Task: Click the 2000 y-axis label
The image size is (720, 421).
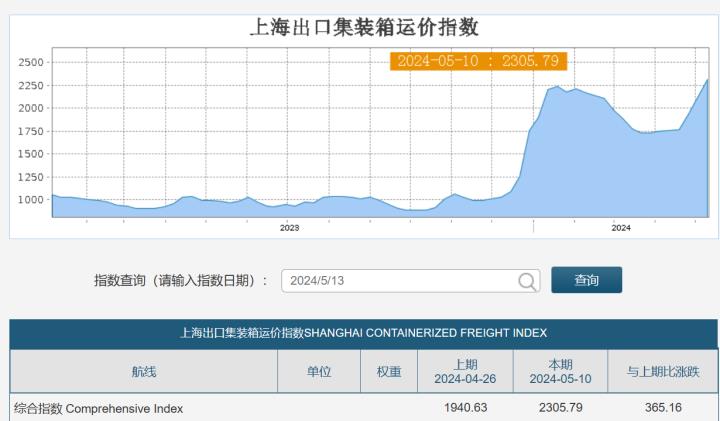Action: [x=31, y=108]
